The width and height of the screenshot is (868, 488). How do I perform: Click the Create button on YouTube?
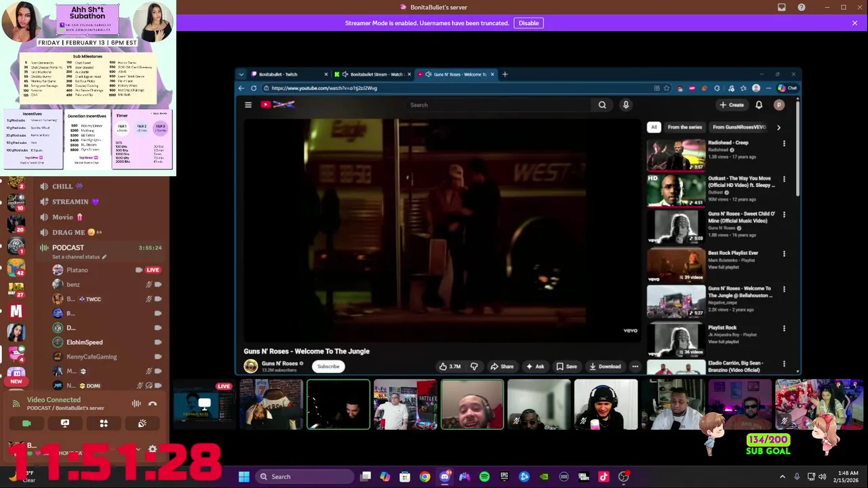(732, 105)
